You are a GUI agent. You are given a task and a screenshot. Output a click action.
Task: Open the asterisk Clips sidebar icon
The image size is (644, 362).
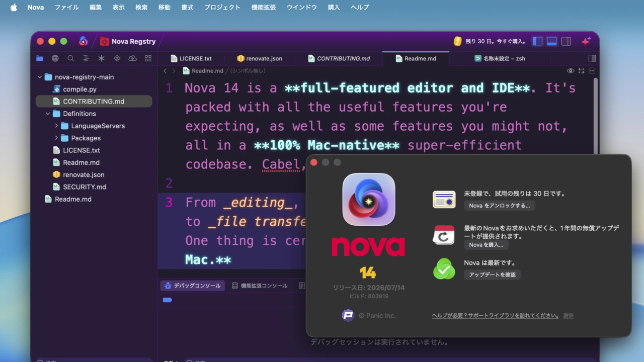coord(101,58)
